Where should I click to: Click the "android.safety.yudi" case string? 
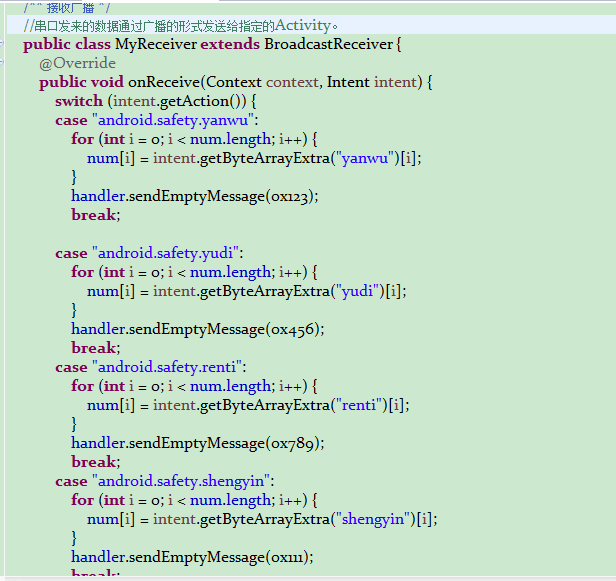click(x=167, y=253)
